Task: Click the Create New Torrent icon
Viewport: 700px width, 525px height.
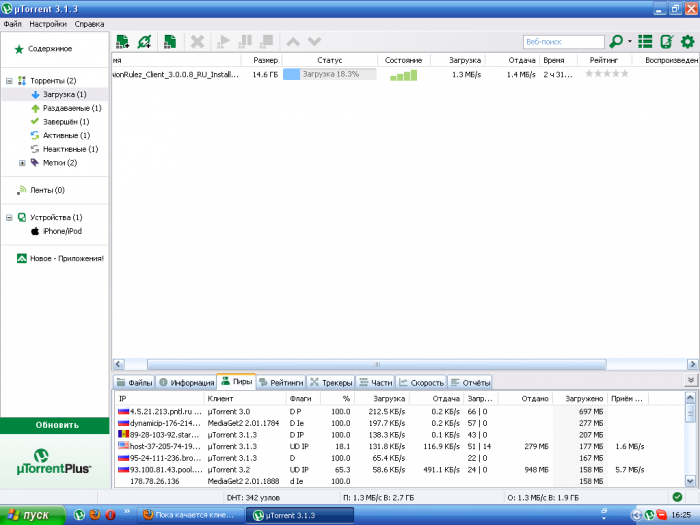Action: (x=170, y=42)
